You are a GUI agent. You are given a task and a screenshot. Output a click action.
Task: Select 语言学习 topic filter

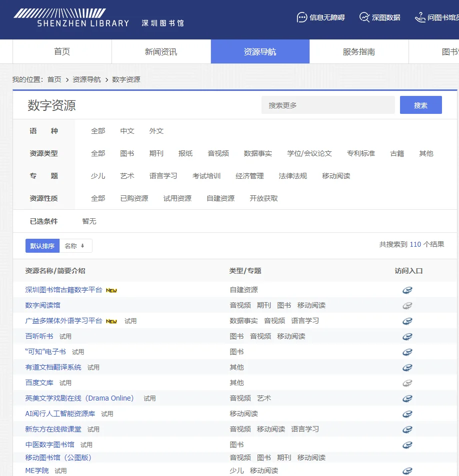click(163, 176)
